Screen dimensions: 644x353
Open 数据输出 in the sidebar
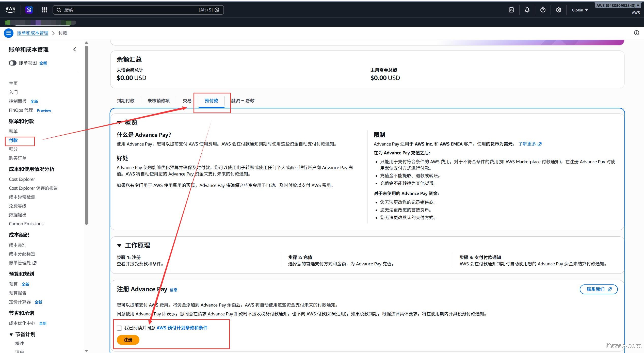click(18, 215)
